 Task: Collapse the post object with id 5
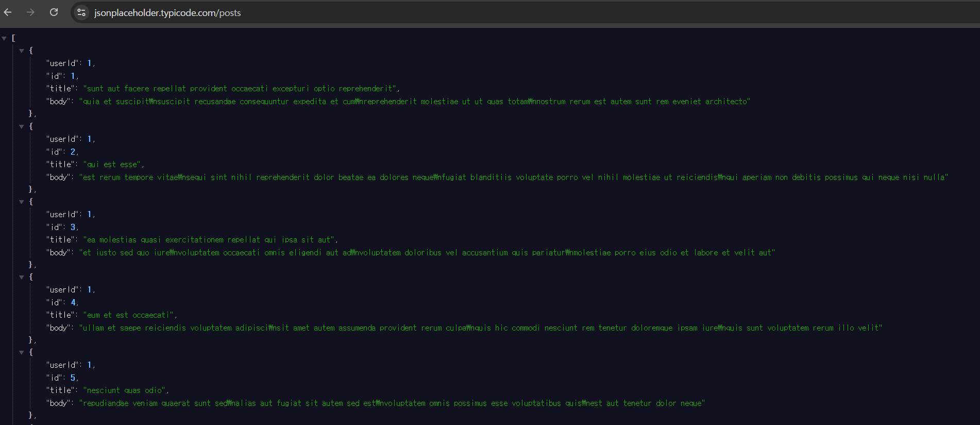[x=22, y=352]
